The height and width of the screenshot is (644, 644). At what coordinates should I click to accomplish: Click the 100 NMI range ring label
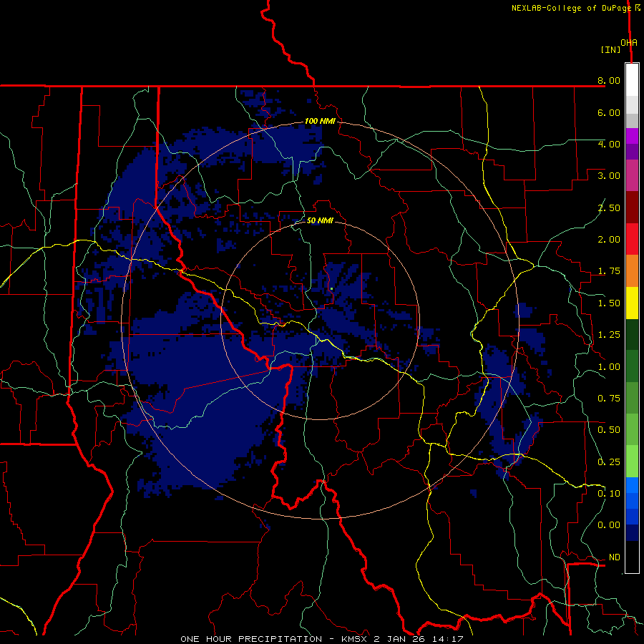click(x=320, y=121)
